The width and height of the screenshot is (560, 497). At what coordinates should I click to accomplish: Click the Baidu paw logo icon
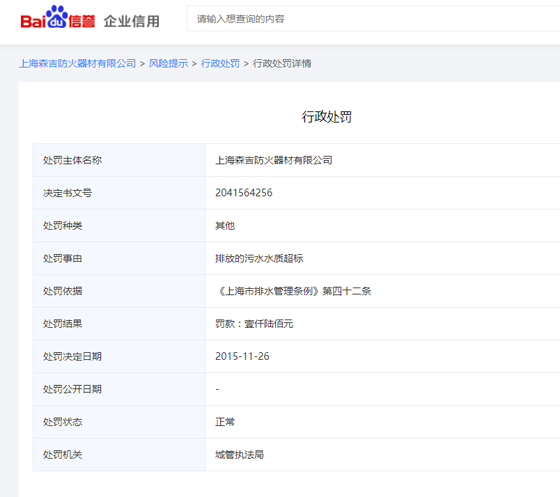pos(57,17)
